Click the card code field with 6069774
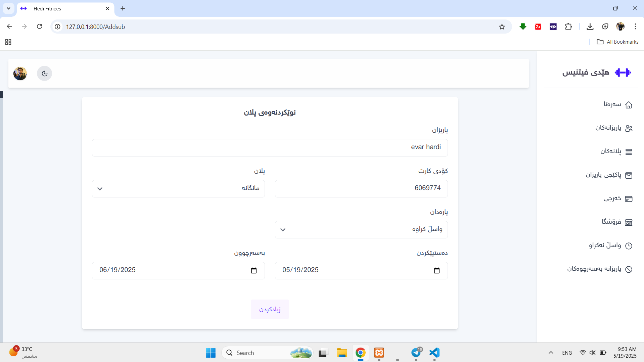 click(361, 189)
